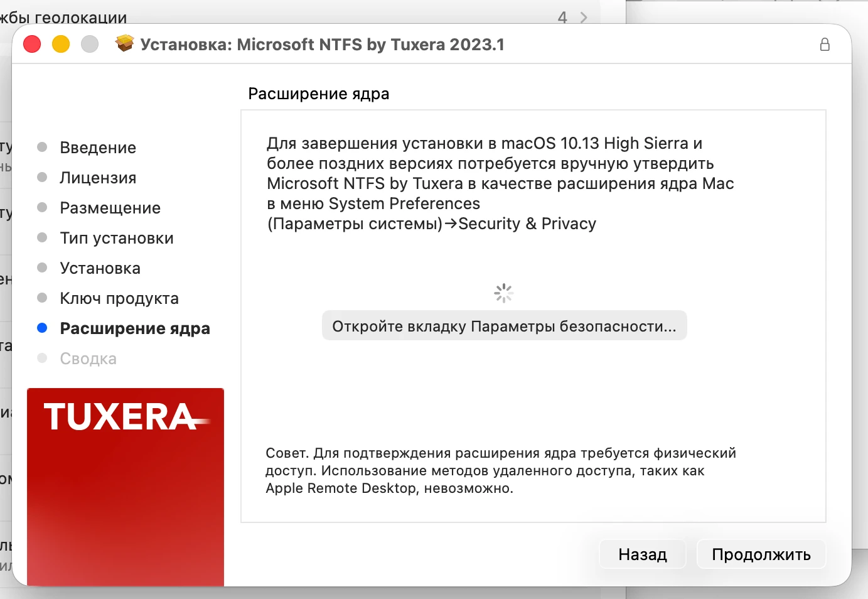
Task: Select the Тип установки step
Action: click(x=117, y=238)
